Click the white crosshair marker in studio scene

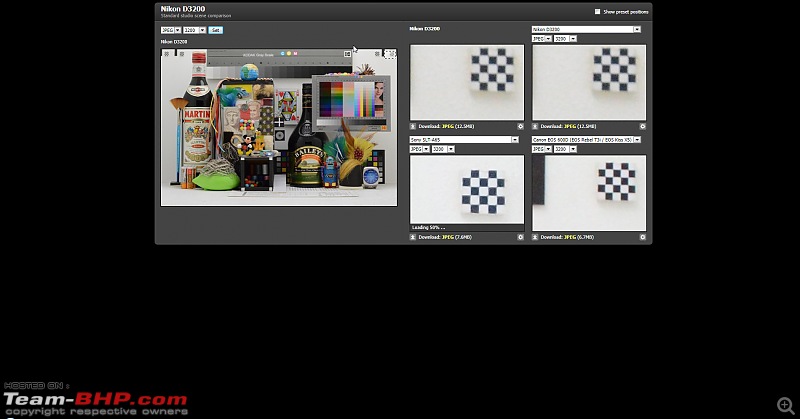279,122
